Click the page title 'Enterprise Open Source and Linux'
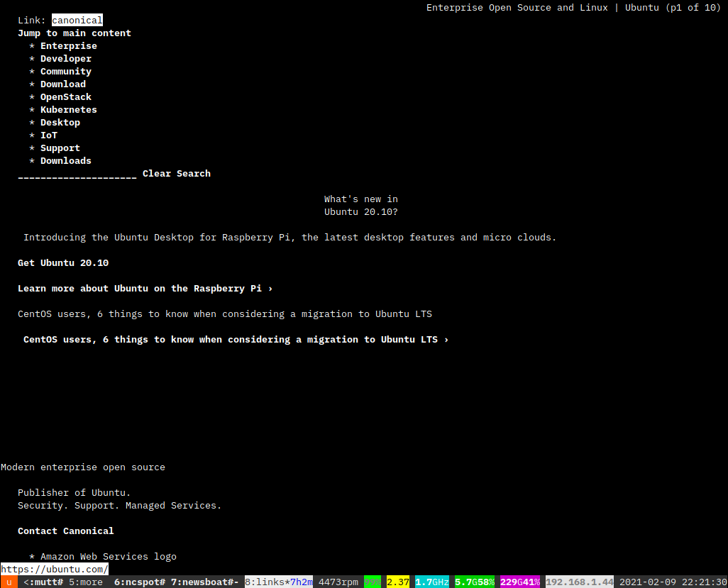 coord(517,7)
